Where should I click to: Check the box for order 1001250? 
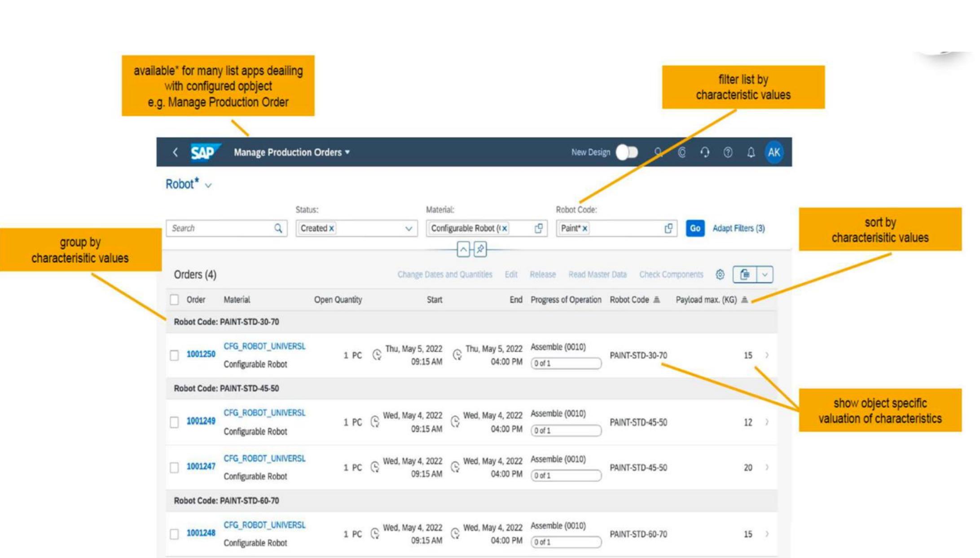[x=174, y=355]
